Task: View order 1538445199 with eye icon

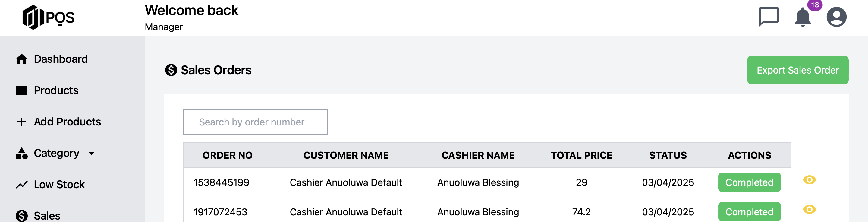Action: pos(809,180)
